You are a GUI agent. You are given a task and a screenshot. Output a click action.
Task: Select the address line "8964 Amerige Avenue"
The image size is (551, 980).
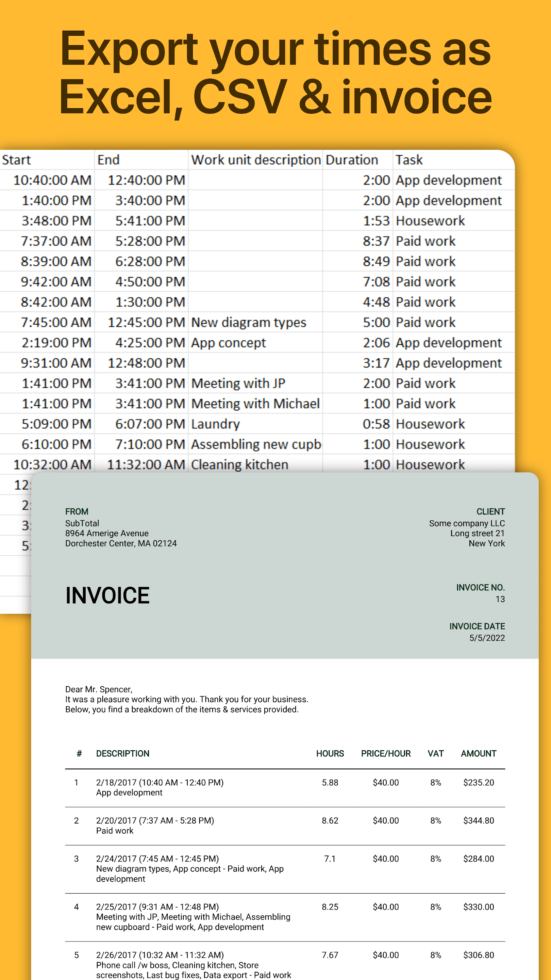[107, 533]
